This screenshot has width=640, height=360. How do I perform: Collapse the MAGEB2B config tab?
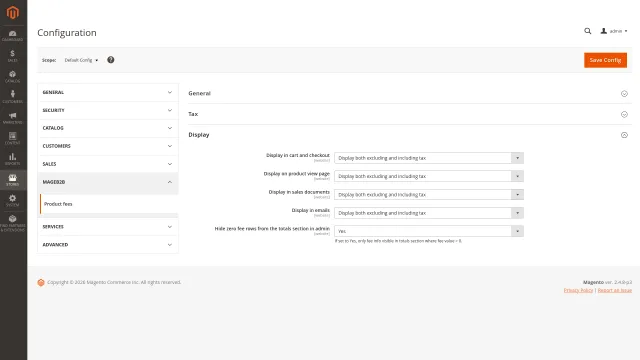(x=108, y=182)
